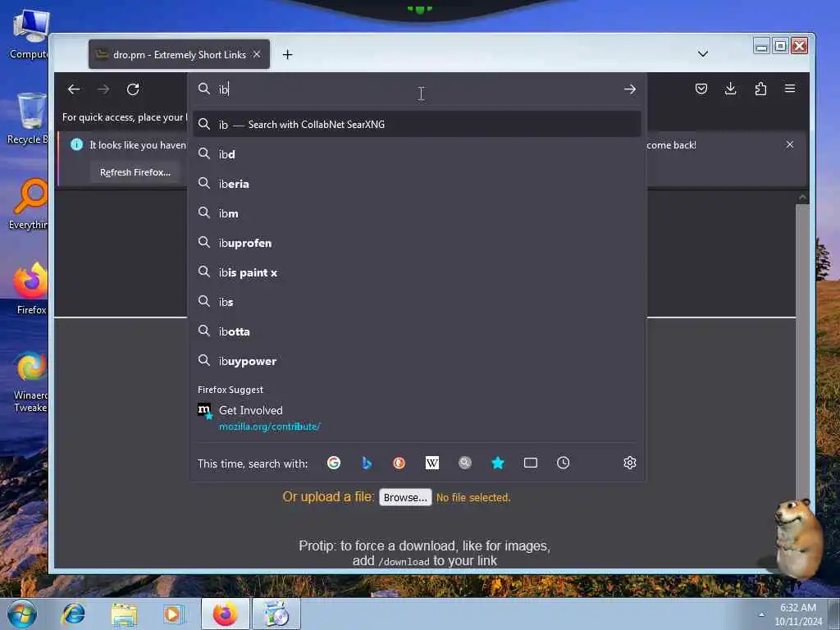Click the Go arrow in the address bar
840x630 pixels.
pos(629,89)
